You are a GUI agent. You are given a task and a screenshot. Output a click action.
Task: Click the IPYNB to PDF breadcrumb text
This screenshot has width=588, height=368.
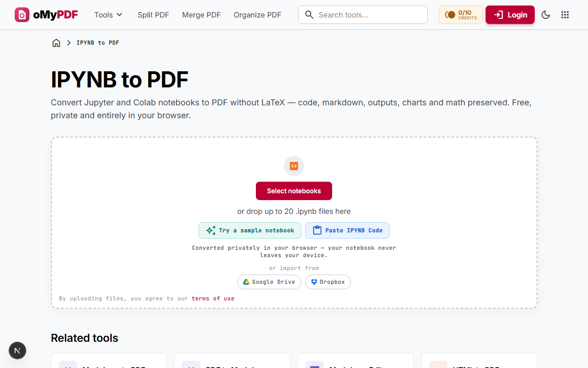[x=98, y=43]
